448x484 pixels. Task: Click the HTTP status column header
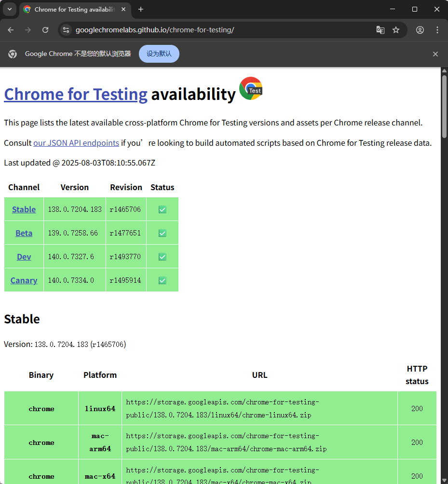click(x=417, y=375)
